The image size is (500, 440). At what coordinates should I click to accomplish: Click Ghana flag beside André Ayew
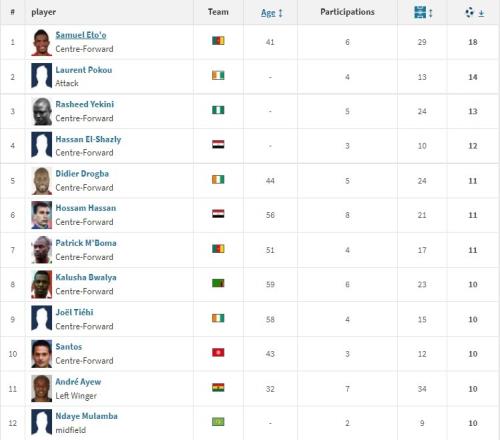pyautogui.click(x=218, y=388)
